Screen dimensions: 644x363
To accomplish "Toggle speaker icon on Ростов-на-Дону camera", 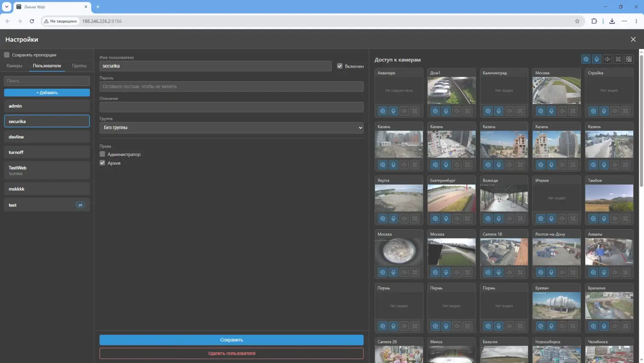I will pos(562,272).
